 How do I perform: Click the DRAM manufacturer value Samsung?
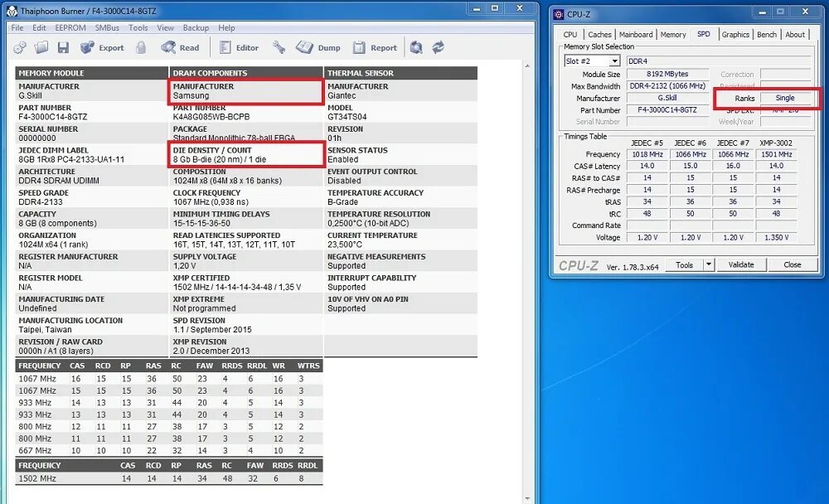point(191,95)
